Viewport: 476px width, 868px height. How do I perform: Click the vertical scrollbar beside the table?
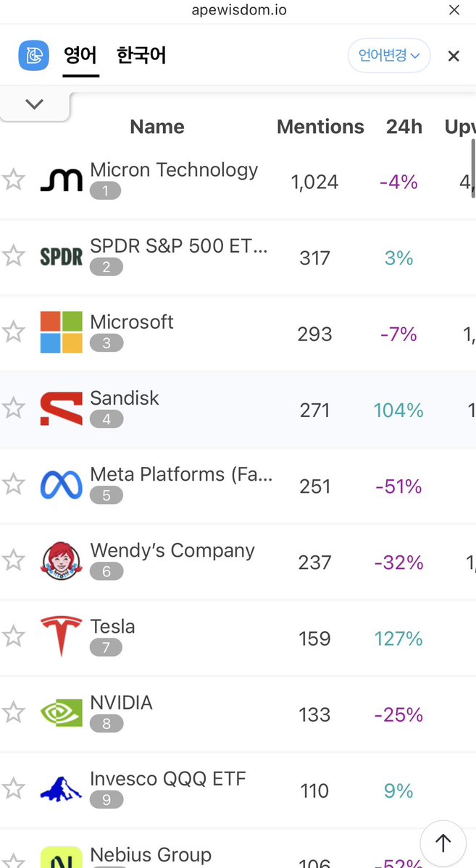pyautogui.click(x=472, y=168)
